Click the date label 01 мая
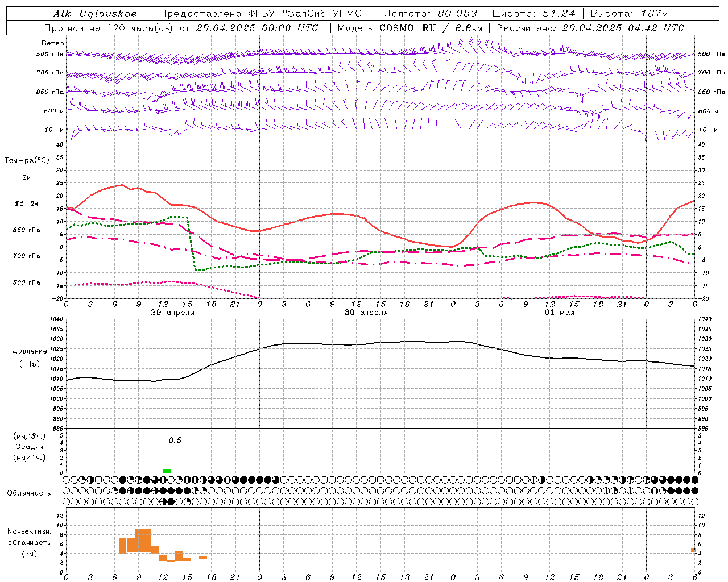This screenshot has width=728, height=582. point(560,313)
